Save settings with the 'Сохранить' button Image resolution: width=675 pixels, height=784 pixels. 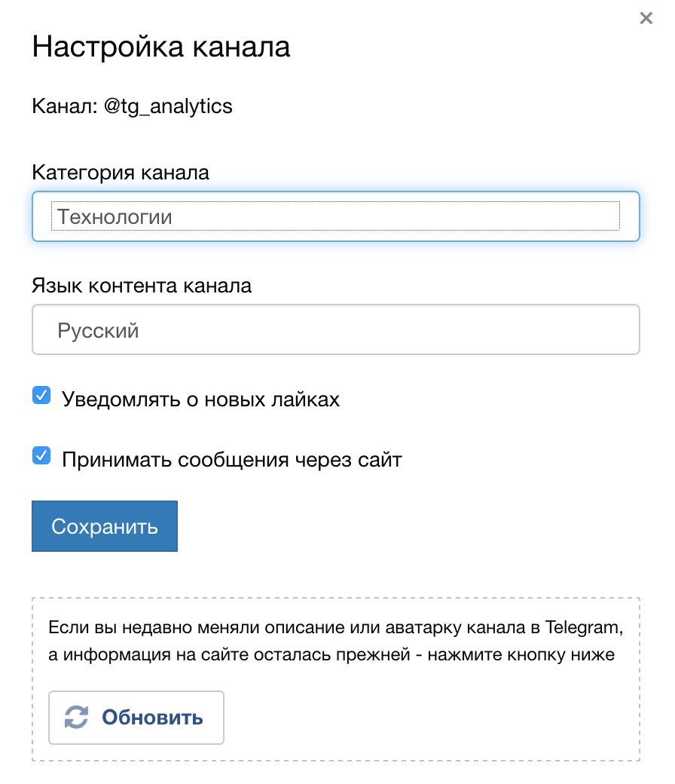click(105, 526)
